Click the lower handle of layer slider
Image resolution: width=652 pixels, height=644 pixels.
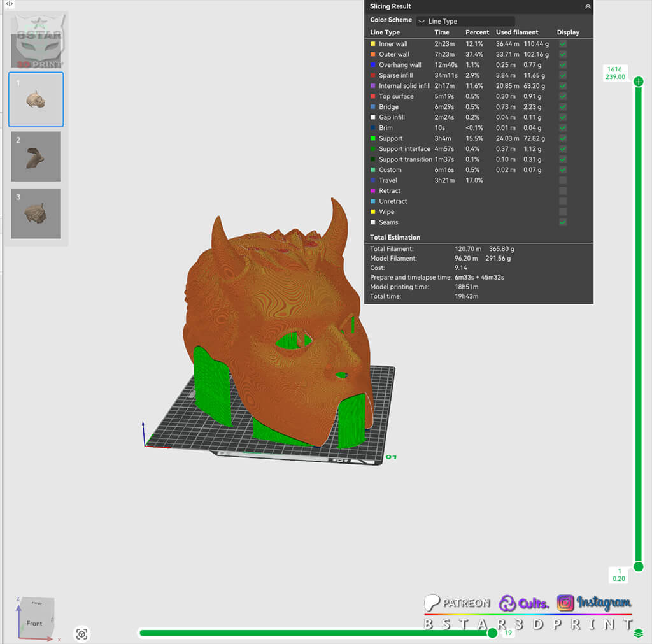638,566
